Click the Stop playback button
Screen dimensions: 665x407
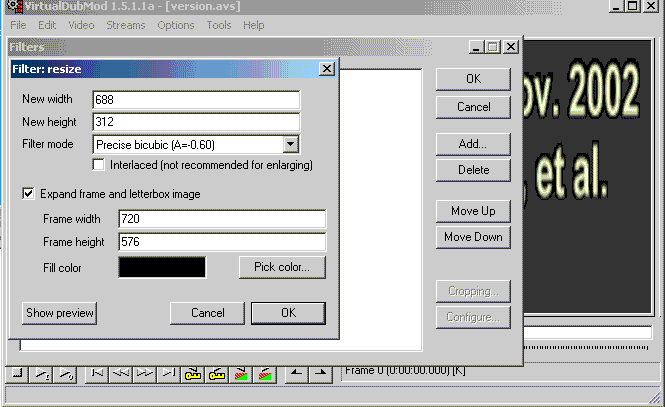pos(17,374)
